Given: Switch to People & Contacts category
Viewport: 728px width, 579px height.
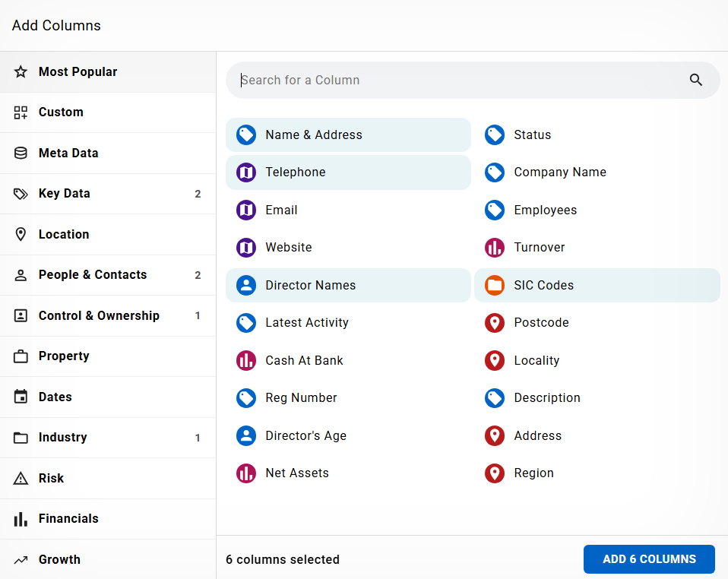Looking at the screenshot, I should 107,275.
